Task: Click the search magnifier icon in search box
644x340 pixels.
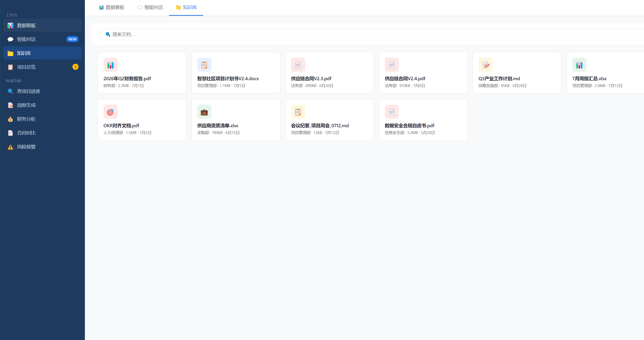Action: (108, 34)
